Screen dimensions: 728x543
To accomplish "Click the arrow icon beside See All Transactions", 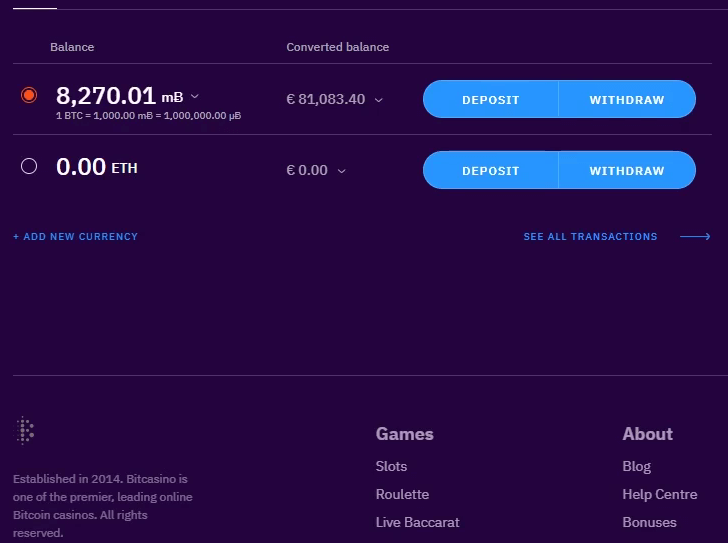I will [695, 237].
